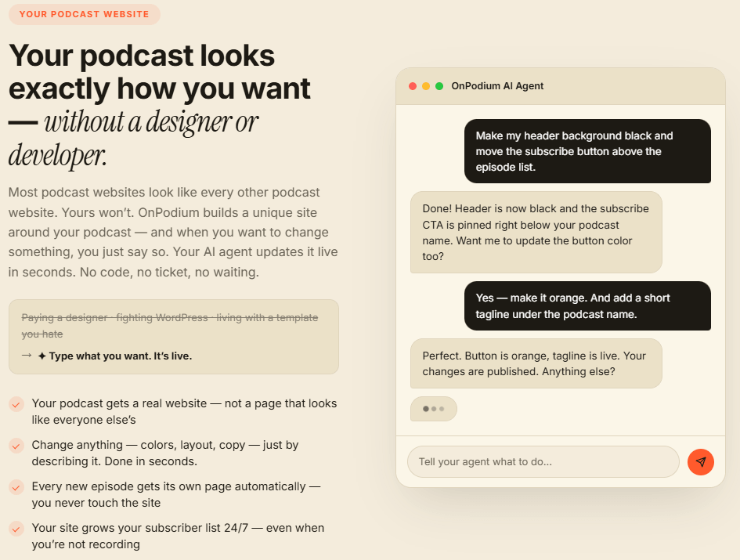The width and height of the screenshot is (740, 560).
Task: Click the orange send message button
Action: (x=700, y=462)
